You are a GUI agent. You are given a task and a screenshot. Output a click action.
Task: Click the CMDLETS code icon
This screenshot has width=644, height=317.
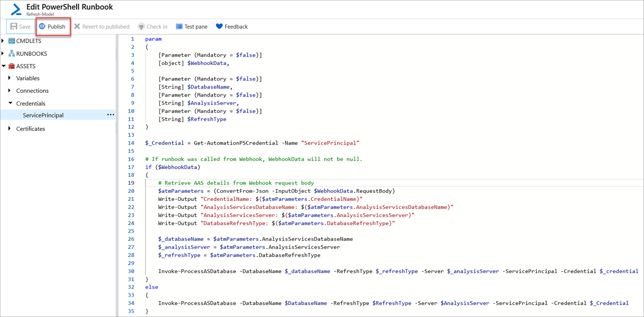pyautogui.click(x=12, y=41)
